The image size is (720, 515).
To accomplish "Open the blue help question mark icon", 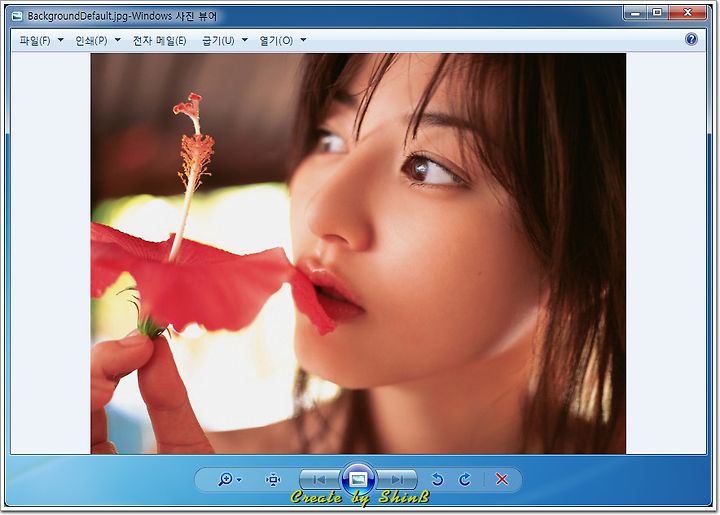I will coord(691,39).
